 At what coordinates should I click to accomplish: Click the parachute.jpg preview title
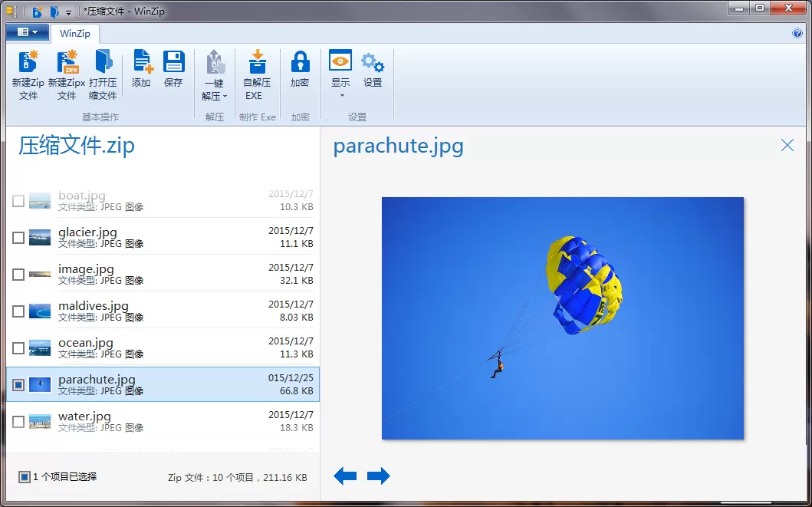tap(398, 146)
